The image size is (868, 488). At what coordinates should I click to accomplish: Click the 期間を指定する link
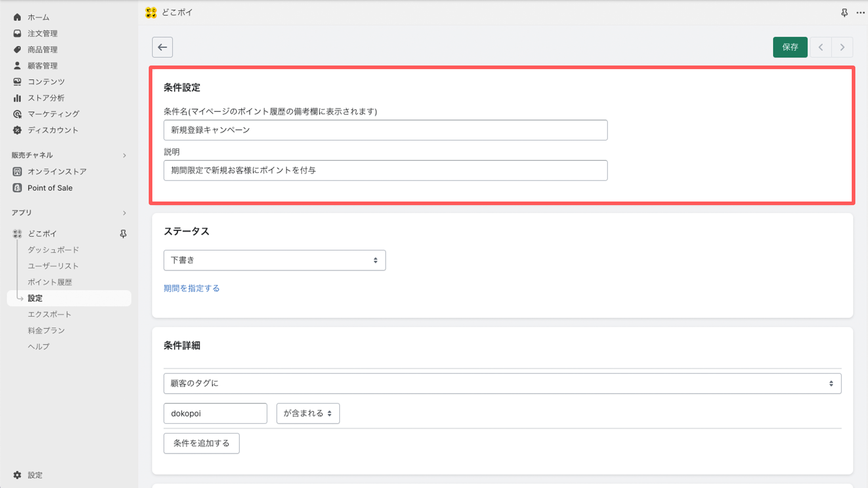point(191,288)
